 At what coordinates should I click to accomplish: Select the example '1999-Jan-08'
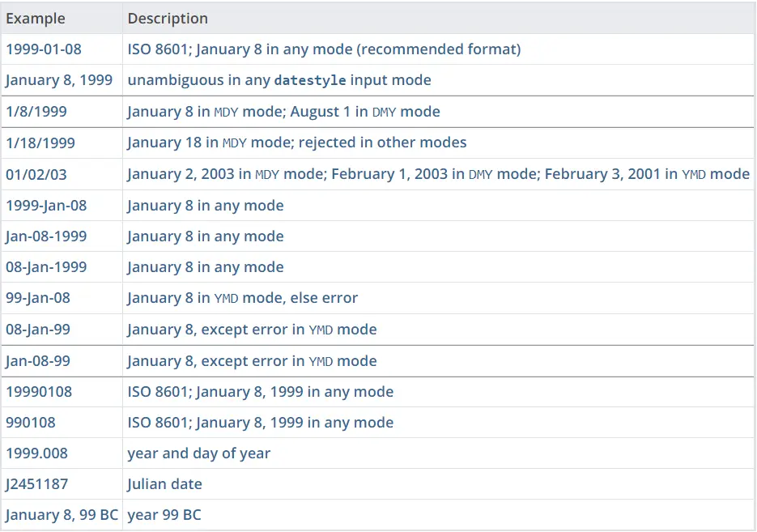tap(46, 206)
